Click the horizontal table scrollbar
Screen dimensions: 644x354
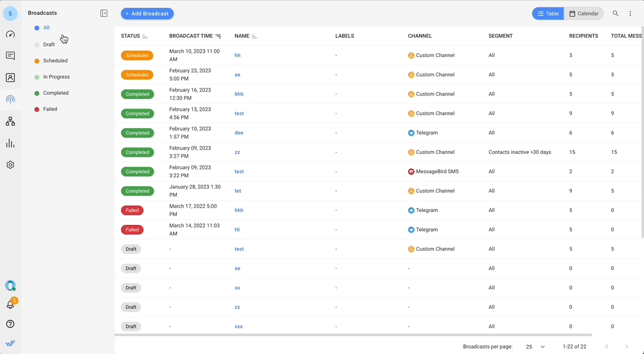(353, 335)
